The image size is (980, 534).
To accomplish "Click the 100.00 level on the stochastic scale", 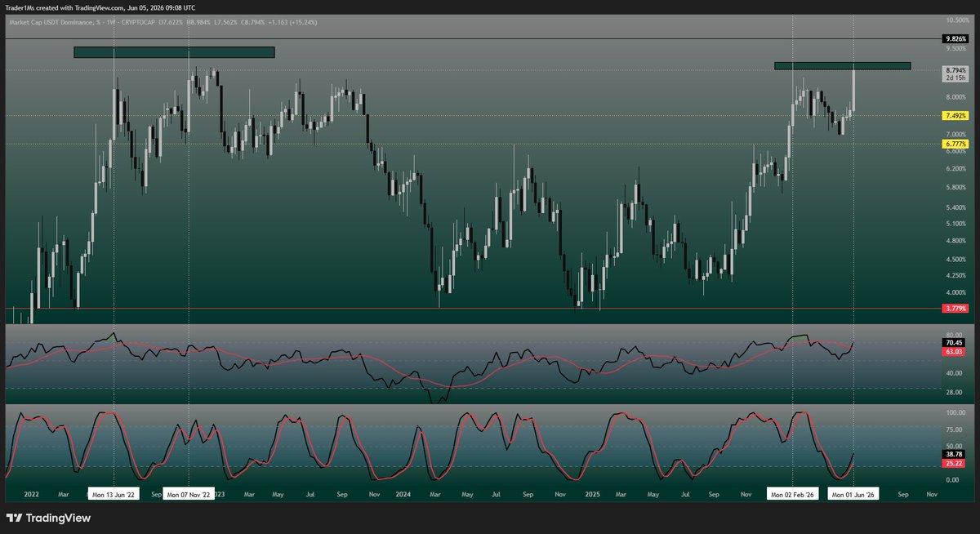I will (955, 413).
